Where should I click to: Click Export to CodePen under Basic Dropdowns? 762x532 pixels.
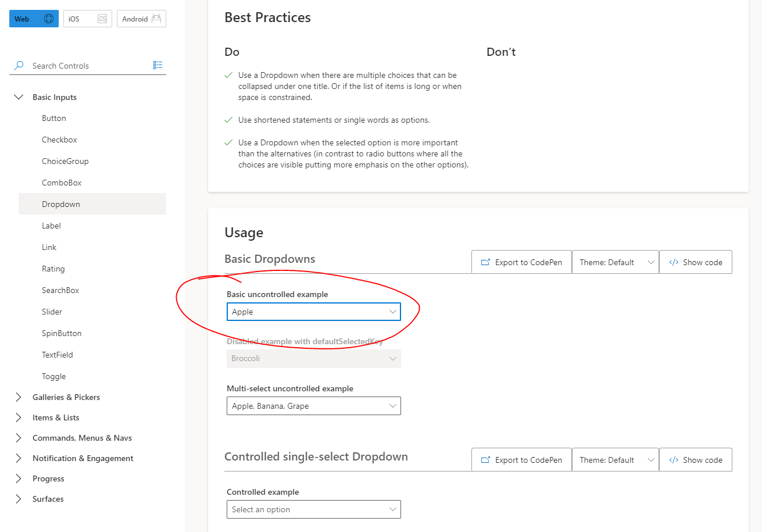(521, 262)
